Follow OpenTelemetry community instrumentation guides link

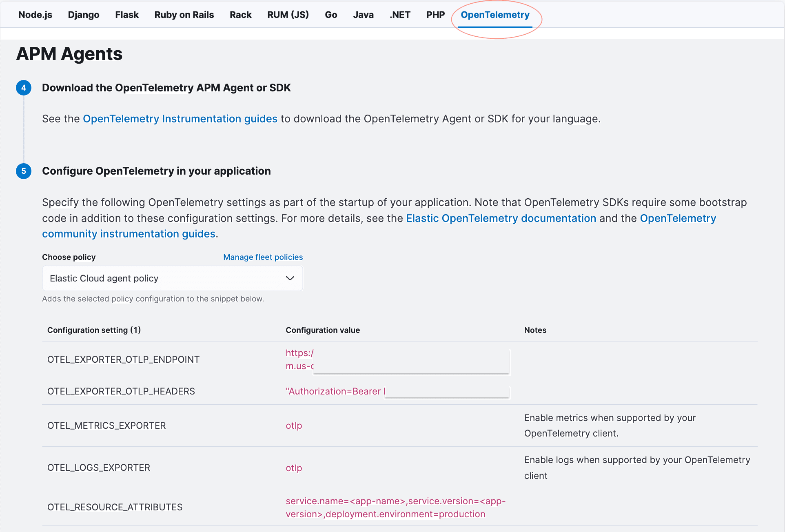pos(129,234)
